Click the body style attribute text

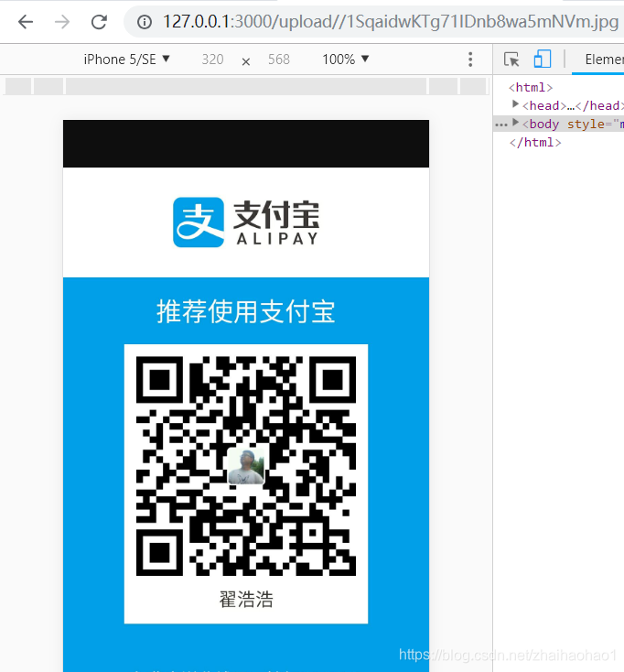pyautogui.click(x=596, y=124)
